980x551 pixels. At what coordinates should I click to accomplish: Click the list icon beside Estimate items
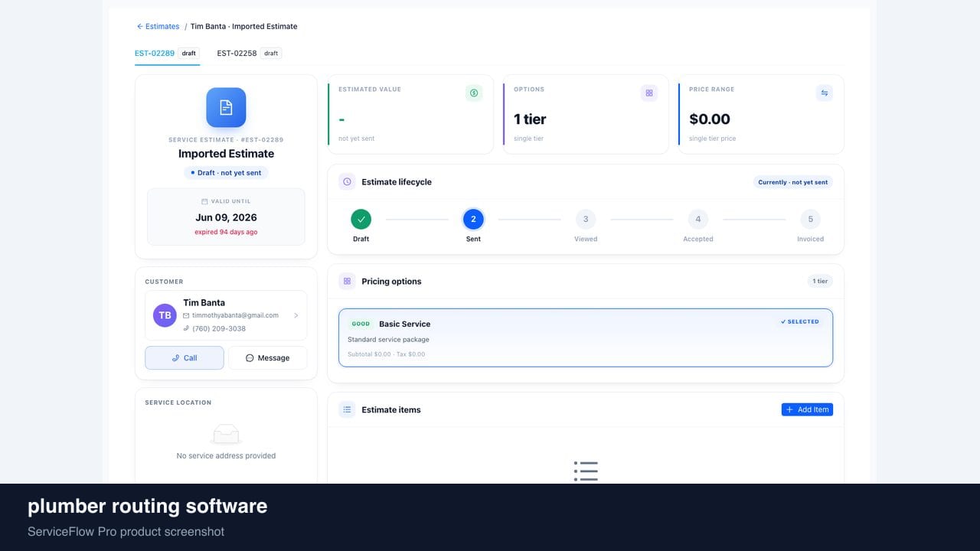[x=347, y=410]
